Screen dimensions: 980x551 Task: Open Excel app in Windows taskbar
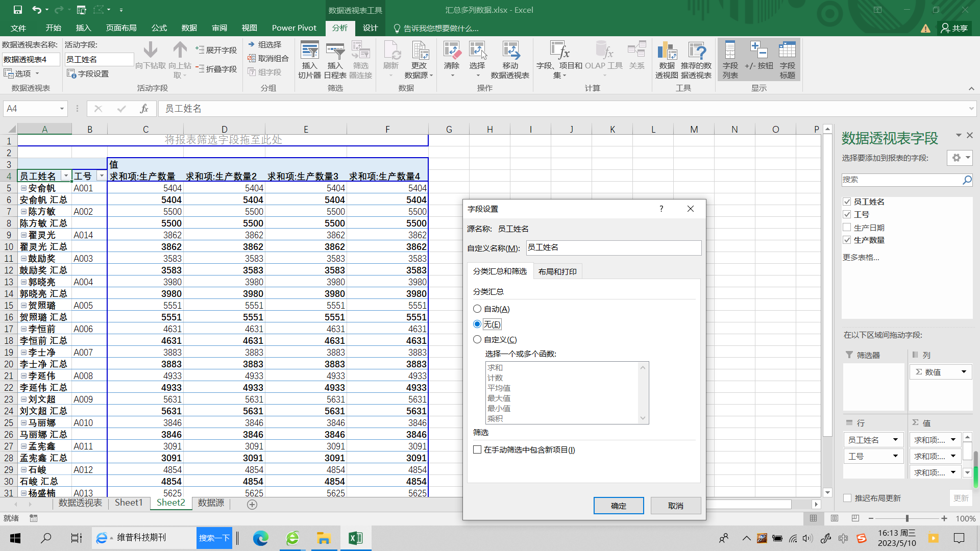tap(356, 538)
